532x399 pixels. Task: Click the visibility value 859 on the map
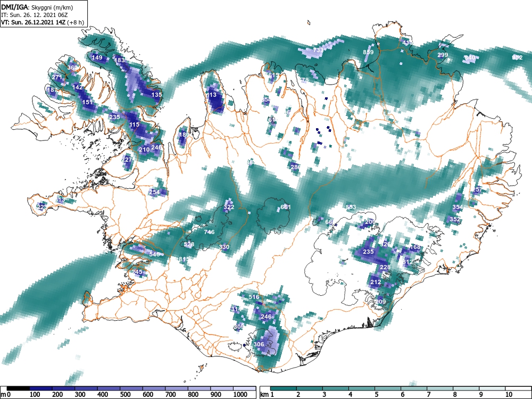368,52
